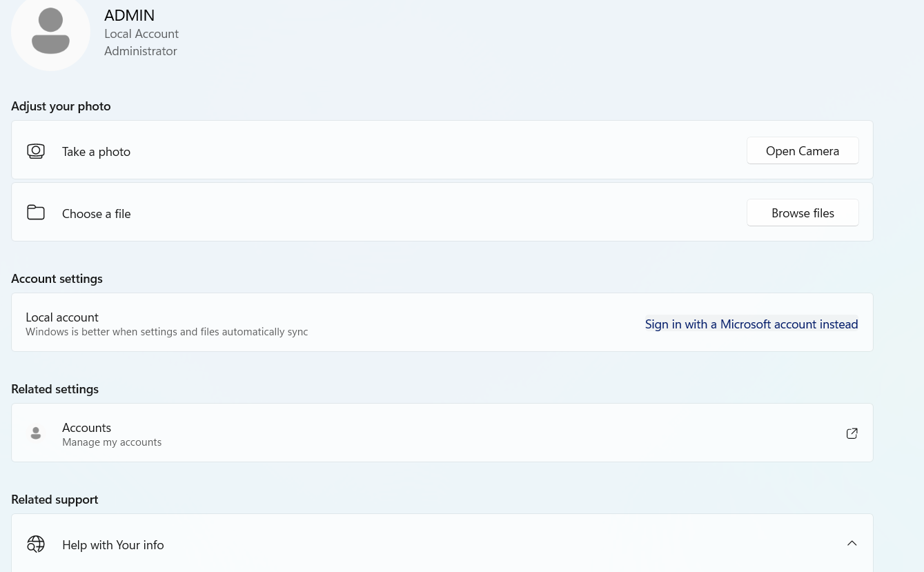Click the Help with Your info label
Image resolution: width=924 pixels, height=572 pixels.
coord(112,545)
